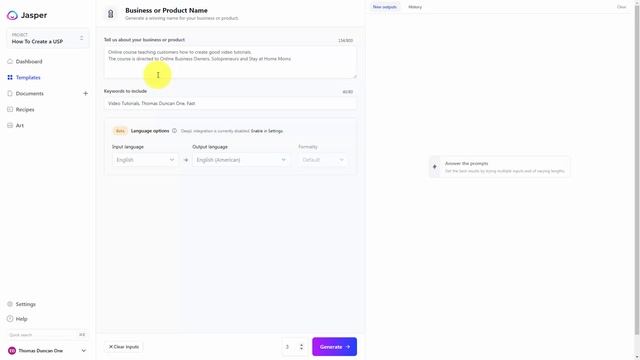
Task: Click in the business description text area
Action: coord(230,62)
